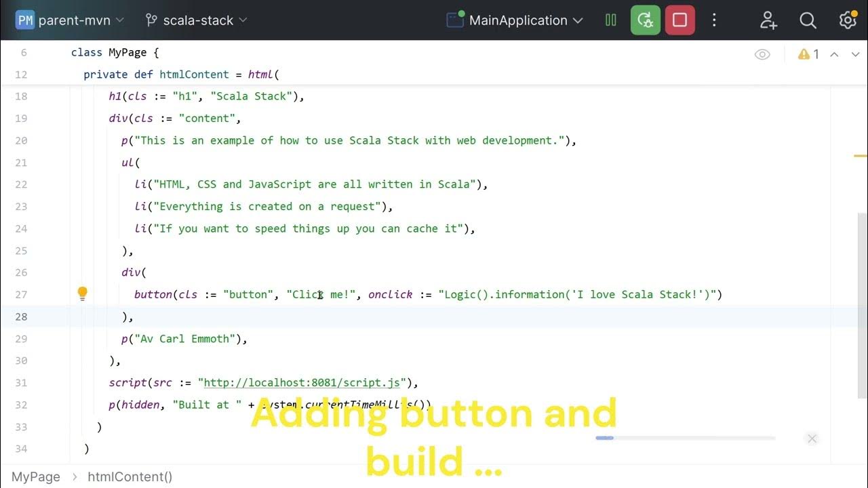Pause the running program

(610, 20)
